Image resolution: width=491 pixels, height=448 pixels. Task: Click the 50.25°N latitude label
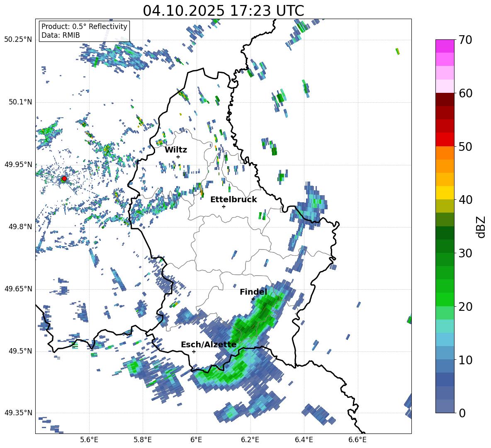18,40
